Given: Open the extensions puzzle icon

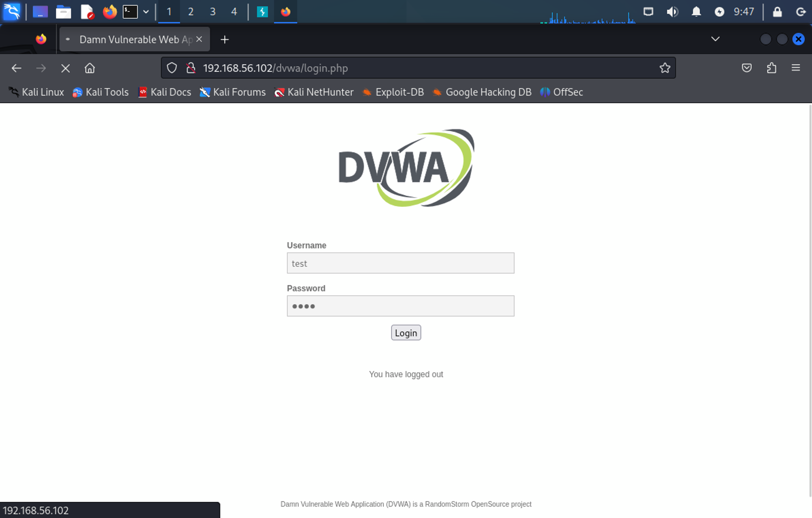Looking at the screenshot, I should pyautogui.click(x=771, y=68).
